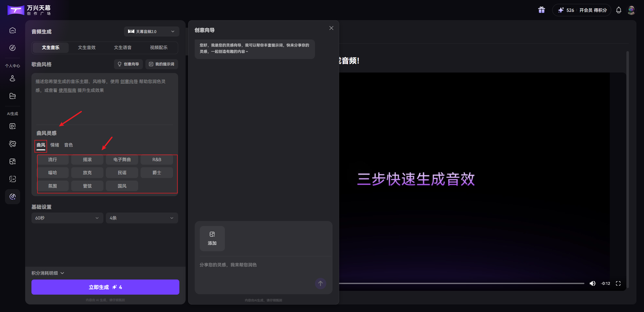Viewport: 644px width, 312px height.
Task: Select the explore compass icon in sidebar
Action: [x=12, y=48]
